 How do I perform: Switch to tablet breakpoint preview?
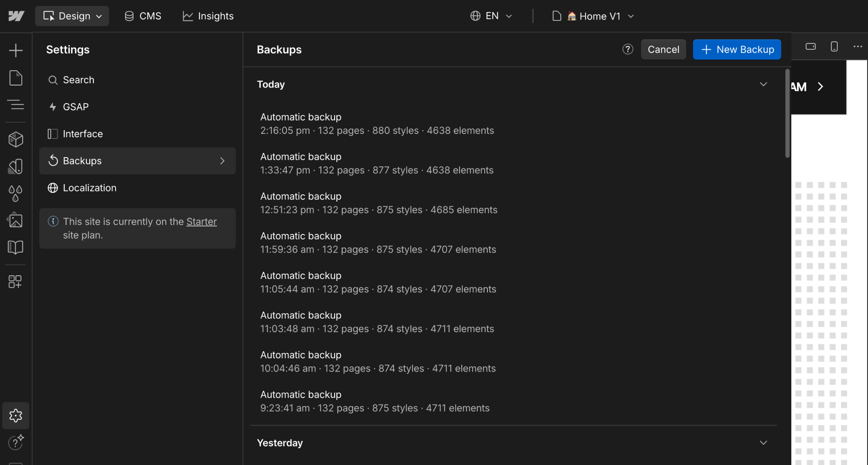click(x=811, y=46)
